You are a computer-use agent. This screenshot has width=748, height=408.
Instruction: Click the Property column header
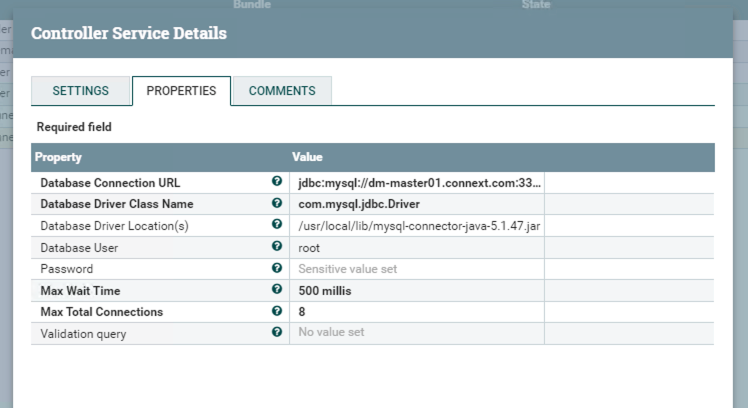coord(59,158)
